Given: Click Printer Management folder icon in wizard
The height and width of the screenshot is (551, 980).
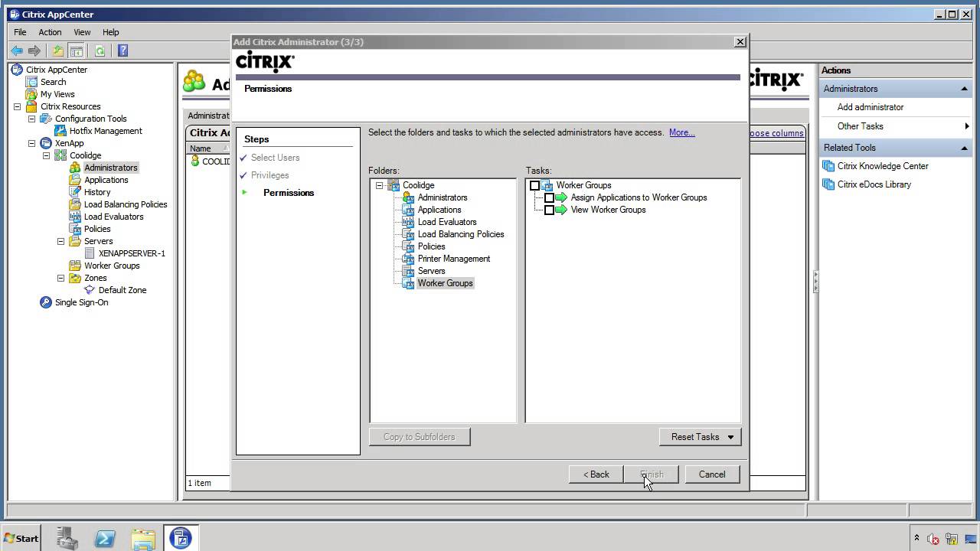Looking at the screenshot, I should (408, 259).
